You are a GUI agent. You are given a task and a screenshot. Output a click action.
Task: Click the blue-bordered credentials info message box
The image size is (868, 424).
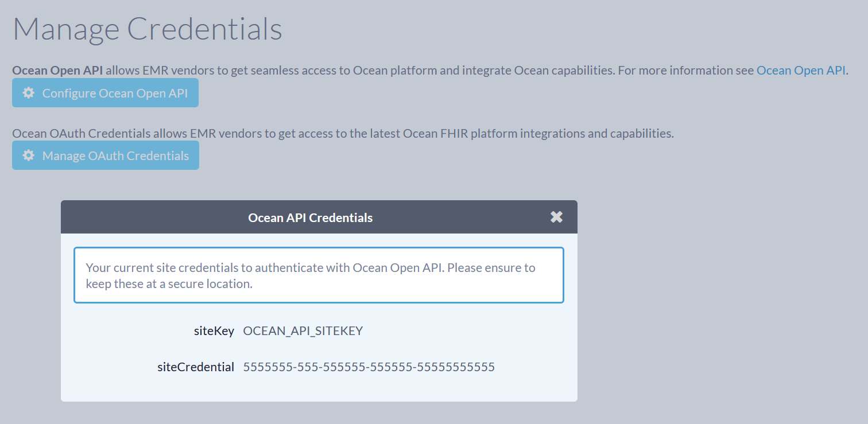pos(319,275)
